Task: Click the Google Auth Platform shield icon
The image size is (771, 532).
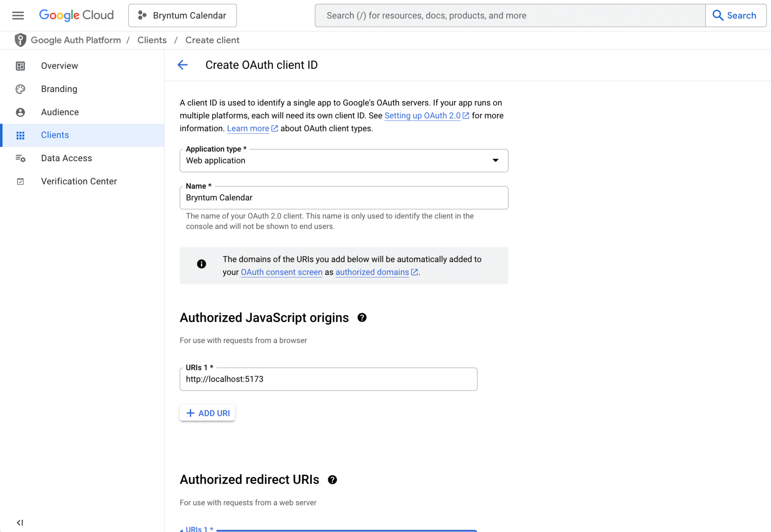Action: (x=20, y=40)
